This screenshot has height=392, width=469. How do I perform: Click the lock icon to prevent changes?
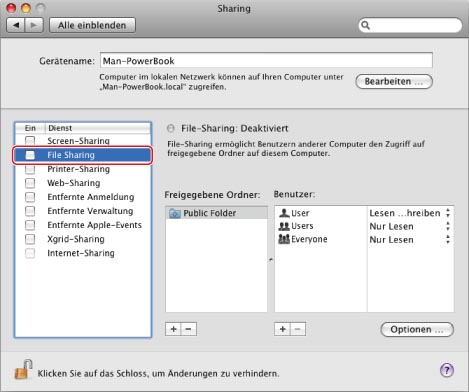(23, 369)
